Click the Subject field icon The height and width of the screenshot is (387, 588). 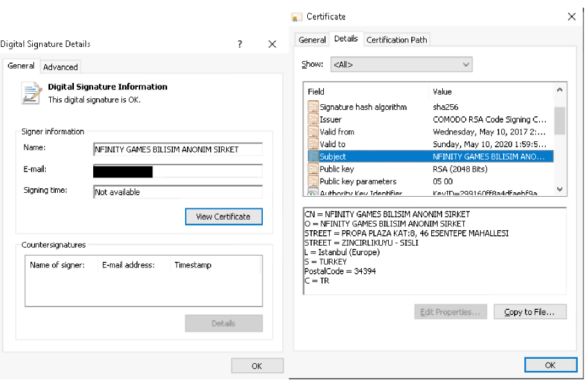point(313,156)
